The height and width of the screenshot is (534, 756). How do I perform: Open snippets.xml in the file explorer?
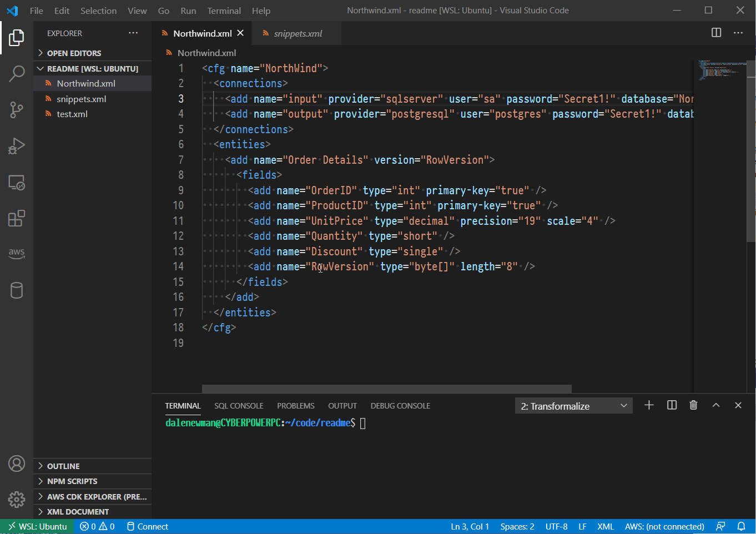point(92,99)
